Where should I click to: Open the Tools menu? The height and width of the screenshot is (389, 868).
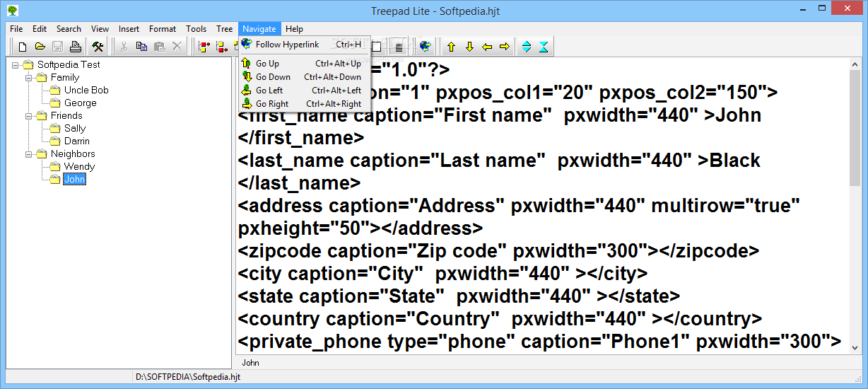[197, 29]
